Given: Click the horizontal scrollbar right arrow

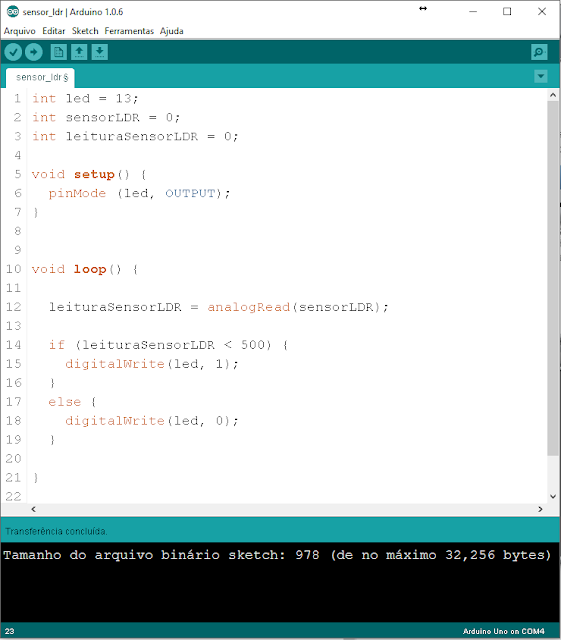Looking at the screenshot, I should (x=540, y=509).
